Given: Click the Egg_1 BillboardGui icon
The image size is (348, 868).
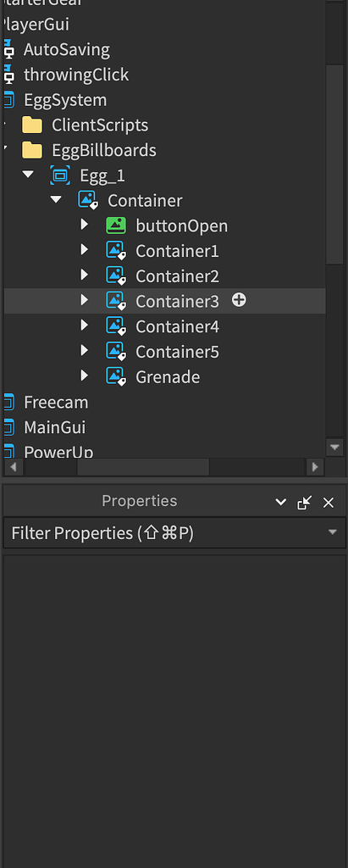Looking at the screenshot, I should click(x=60, y=175).
